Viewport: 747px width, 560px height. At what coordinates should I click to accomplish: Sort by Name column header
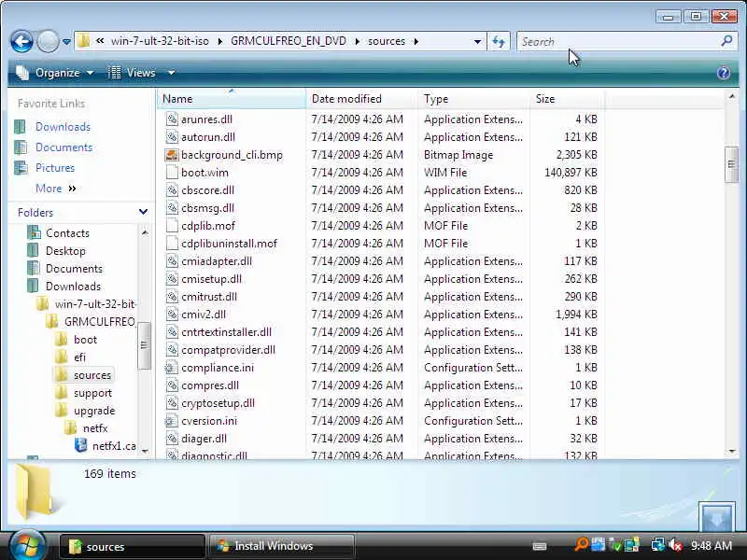pyautogui.click(x=231, y=99)
